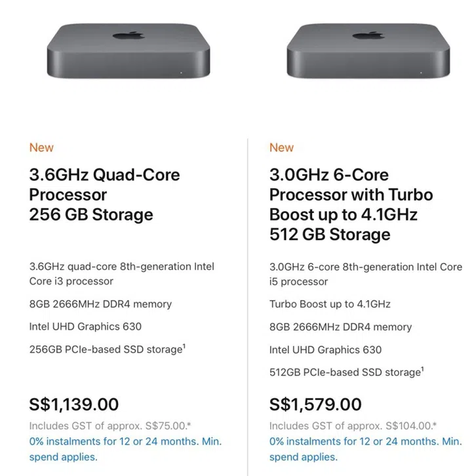Viewport: 472px width, 476px height.
Task: Click the S$1,139.00 price
Action: [74, 404]
